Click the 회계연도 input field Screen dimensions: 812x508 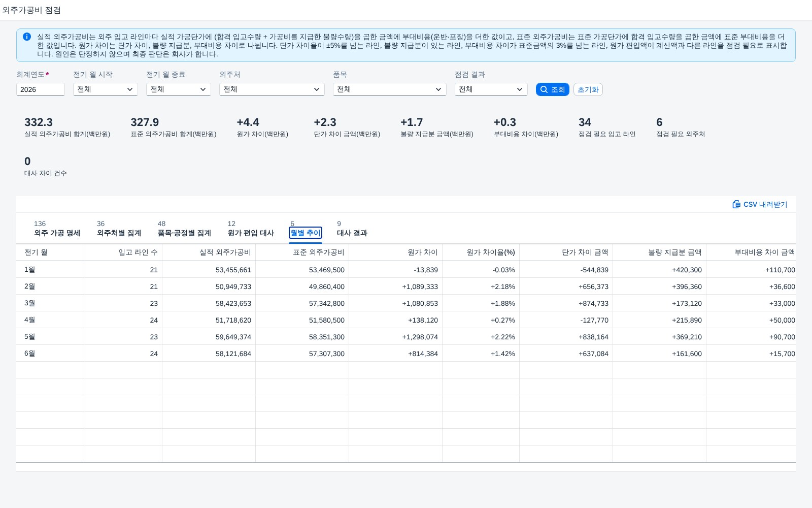click(x=41, y=89)
